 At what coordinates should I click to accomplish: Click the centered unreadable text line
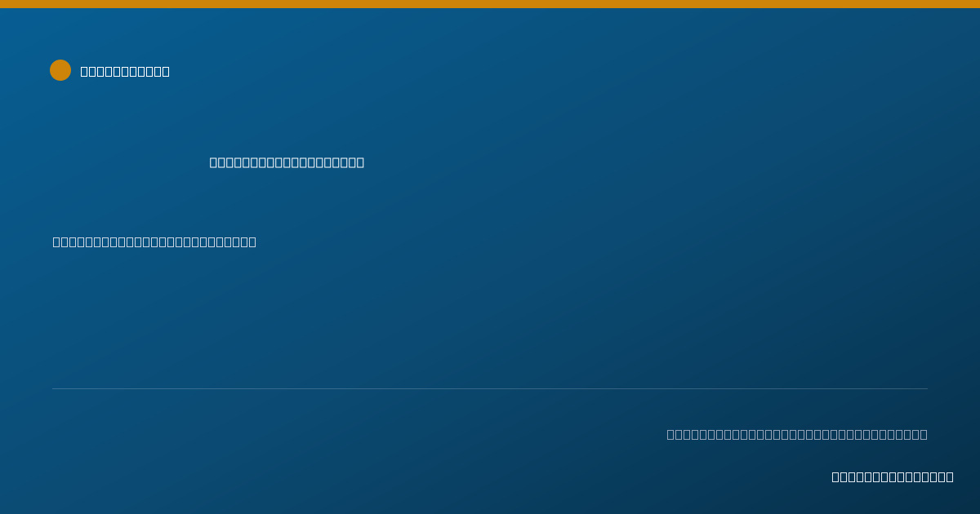pos(287,162)
